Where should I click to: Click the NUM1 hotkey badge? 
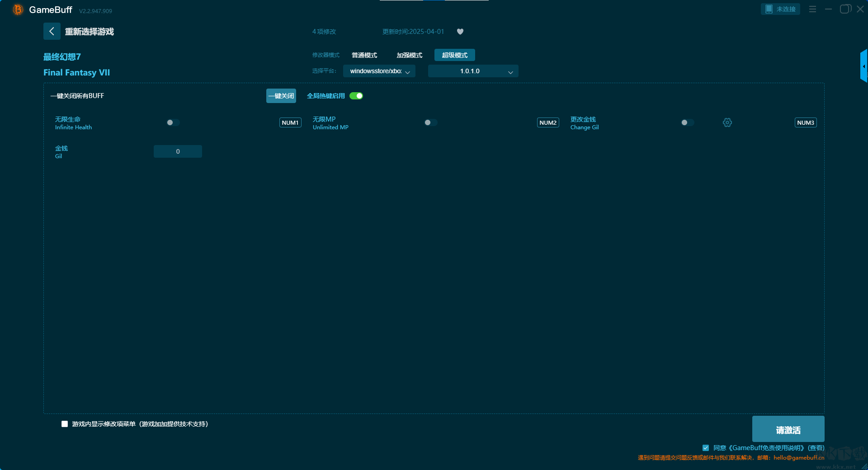(x=290, y=122)
